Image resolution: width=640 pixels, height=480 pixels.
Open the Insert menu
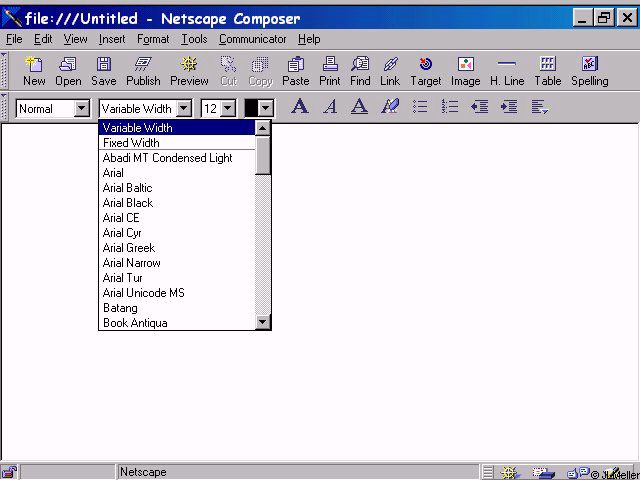tap(112, 39)
